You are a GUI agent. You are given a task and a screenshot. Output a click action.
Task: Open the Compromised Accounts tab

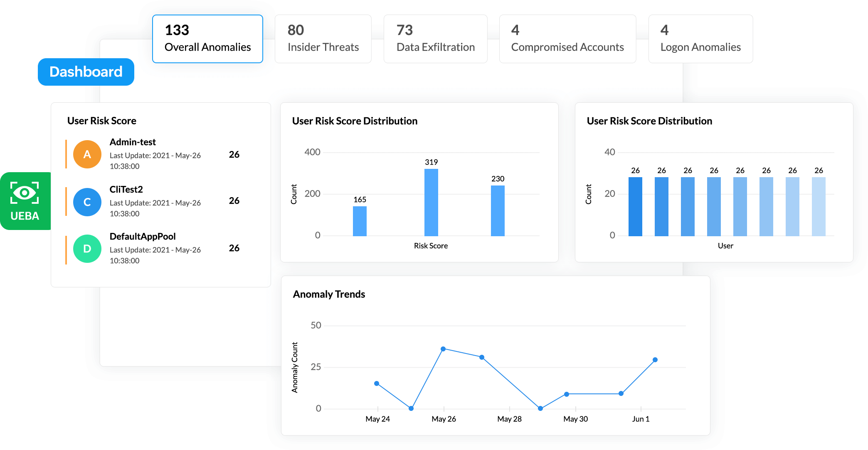pyautogui.click(x=567, y=39)
